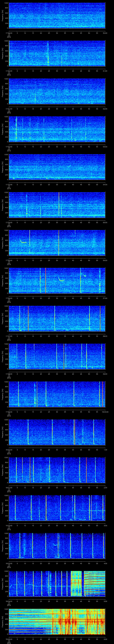
Task: Open the spectrogram panel starting at 17:55:00
Action: 57,243
